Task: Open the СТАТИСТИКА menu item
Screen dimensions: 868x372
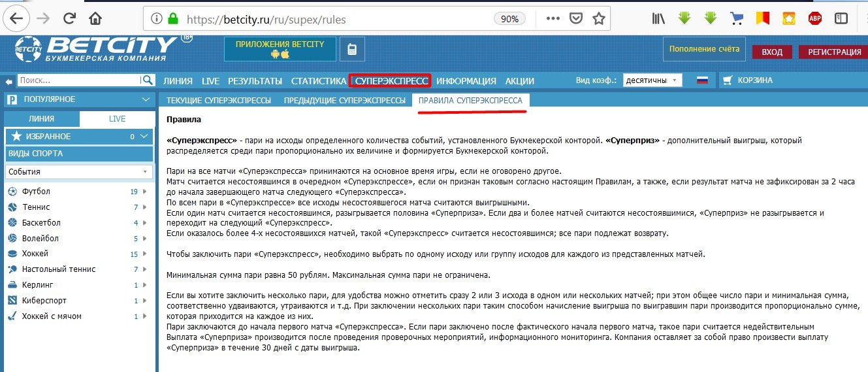Action: click(318, 81)
